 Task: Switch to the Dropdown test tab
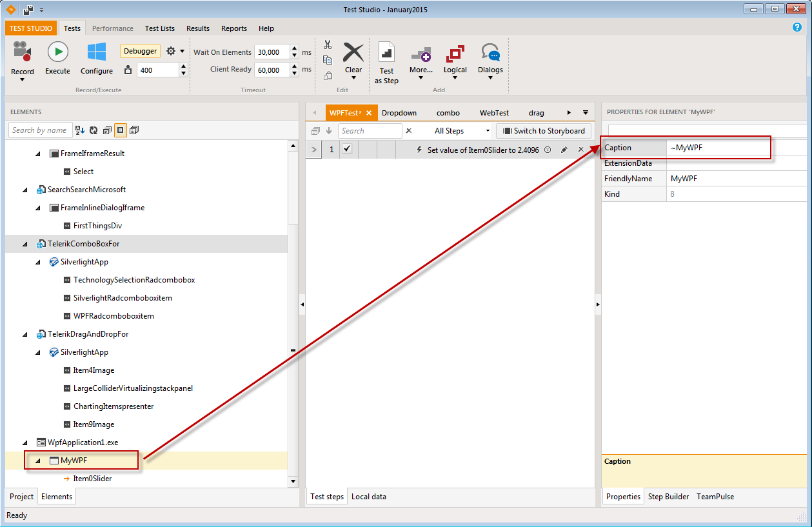coord(399,113)
